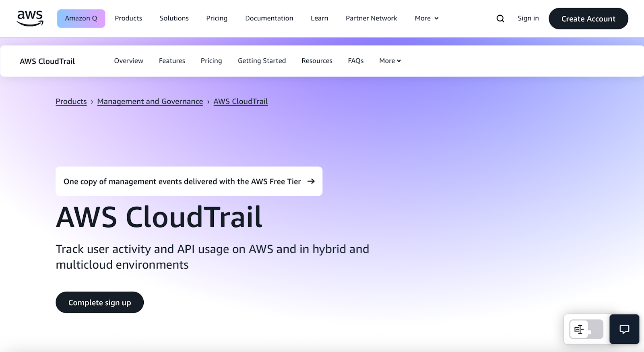Open Products menu in top navigation
The image size is (644, 352).
click(128, 18)
